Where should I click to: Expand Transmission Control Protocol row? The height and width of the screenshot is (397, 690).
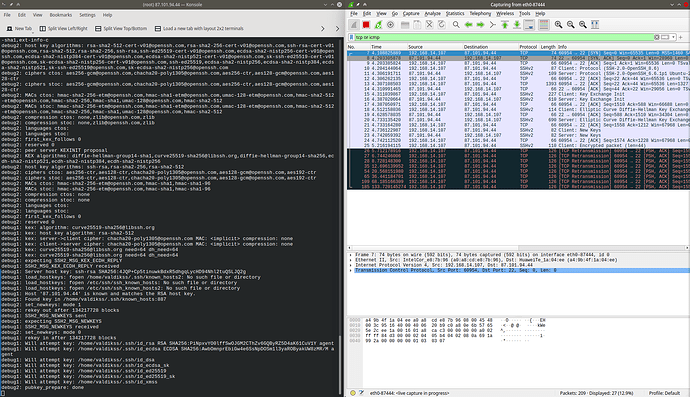(x=351, y=270)
